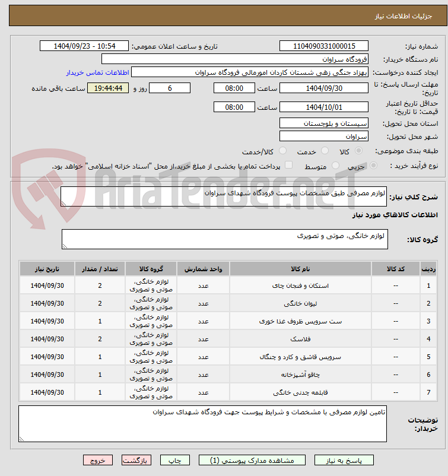Select the کالا/خدمت radio button
The height and width of the screenshot is (476, 448).
click(282, 151)
